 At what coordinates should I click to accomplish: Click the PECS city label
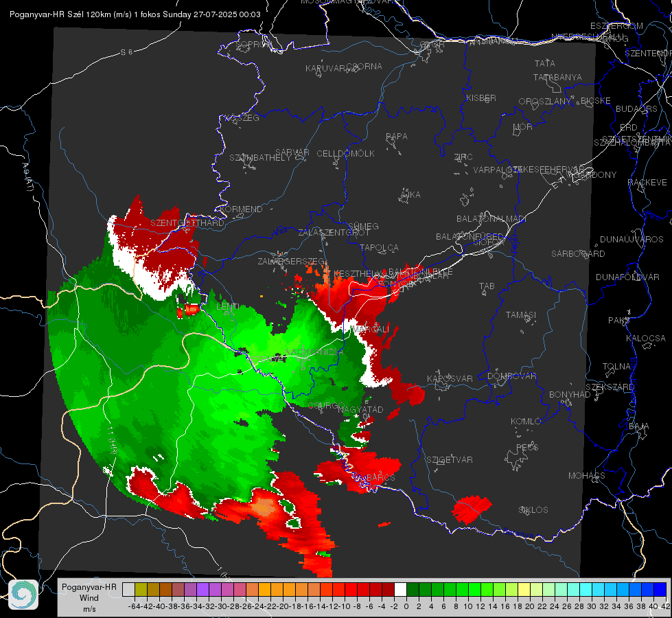[527, 447]
